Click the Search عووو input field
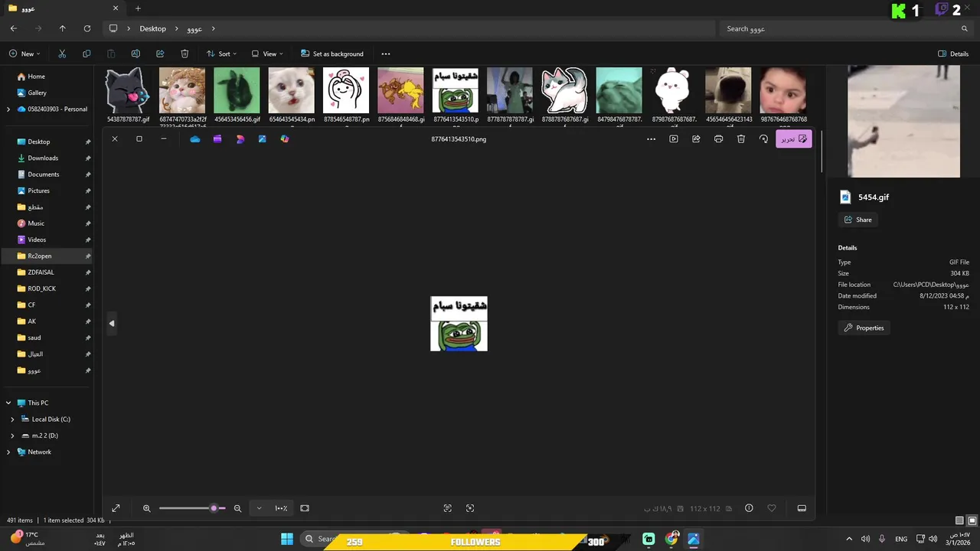The image size is (980, 551). [x=846, y=28]
